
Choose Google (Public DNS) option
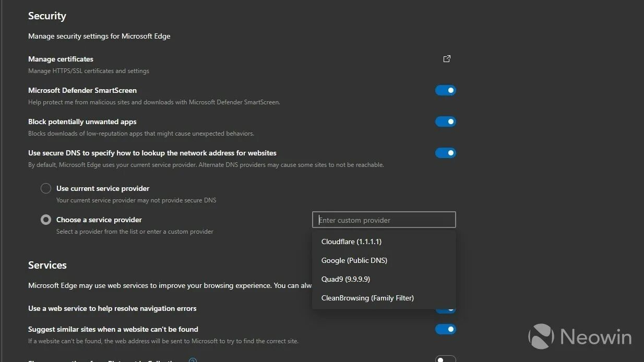click(x=384, y=260)
